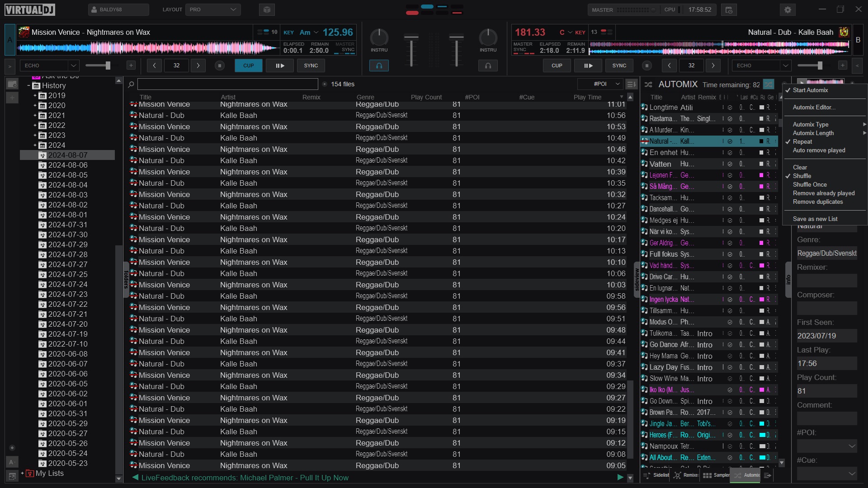Screen dimensions: 868x488
Task: Enable Auto remove played option
Action: click(x=819, y=150)
